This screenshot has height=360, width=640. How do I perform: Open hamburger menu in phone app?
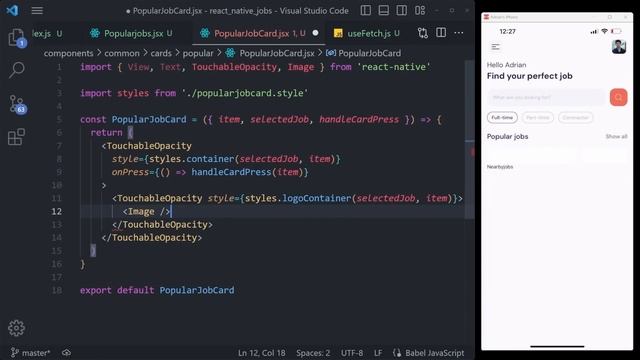[496, 47]
